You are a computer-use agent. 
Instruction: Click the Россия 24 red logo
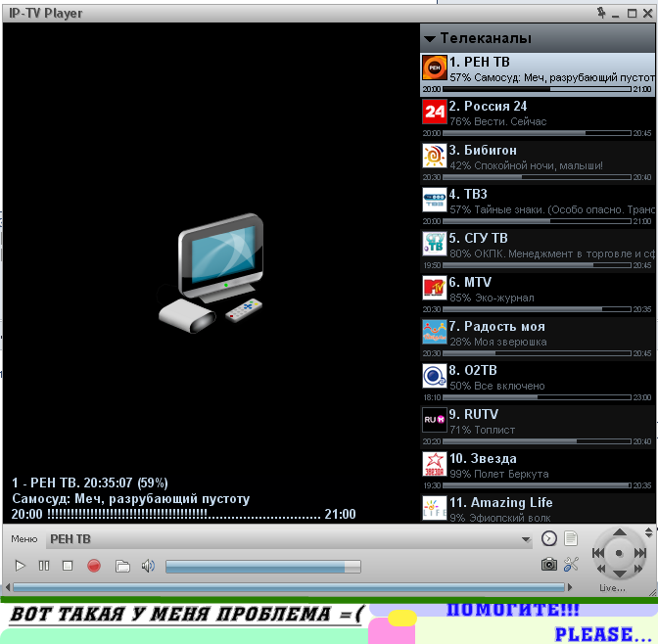point(435,112)
